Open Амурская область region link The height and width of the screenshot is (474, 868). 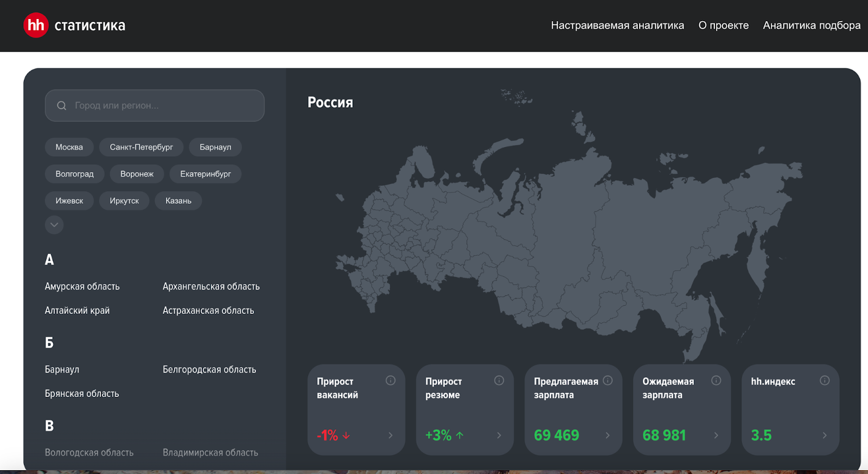[x=82, y=287]
